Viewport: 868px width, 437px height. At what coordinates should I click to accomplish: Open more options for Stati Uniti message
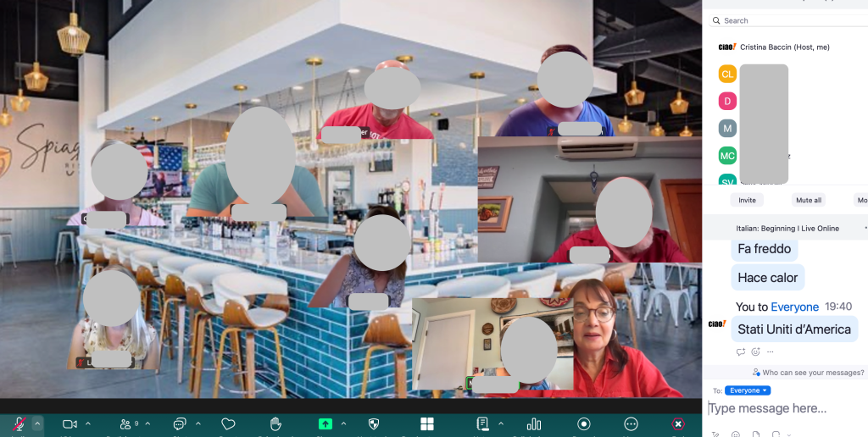[770, 351]
